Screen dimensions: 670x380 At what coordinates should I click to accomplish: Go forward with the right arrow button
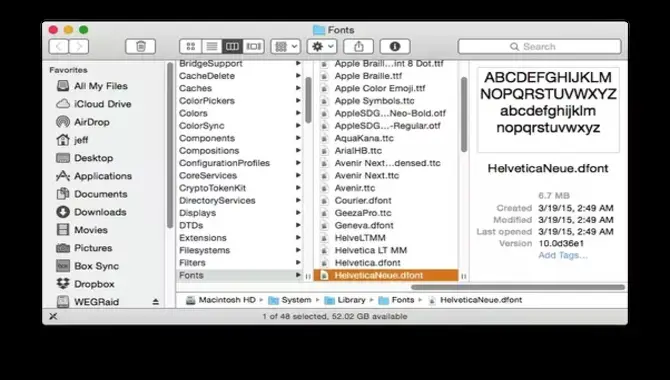click(79, 47)
